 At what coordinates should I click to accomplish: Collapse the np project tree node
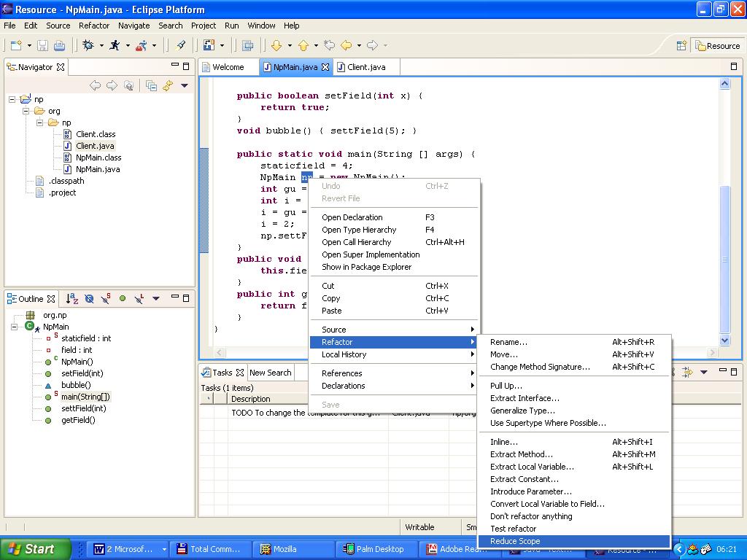(12, 99)
